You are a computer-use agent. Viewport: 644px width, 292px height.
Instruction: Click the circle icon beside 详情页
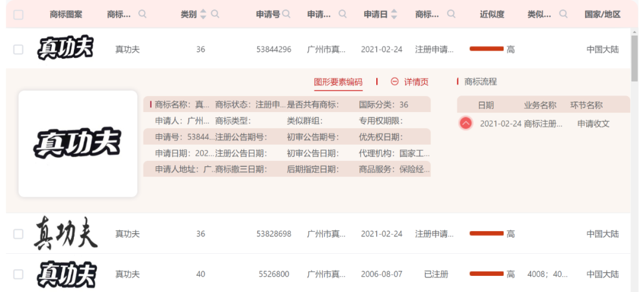(x=395, y=81)
